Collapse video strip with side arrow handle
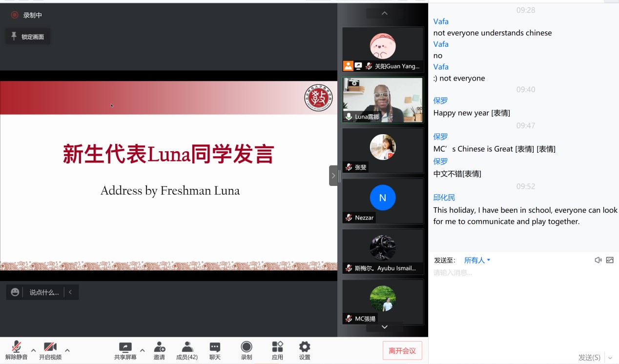Image resolution: width=619 pixels, height=364 pixels. pos(333,176)
